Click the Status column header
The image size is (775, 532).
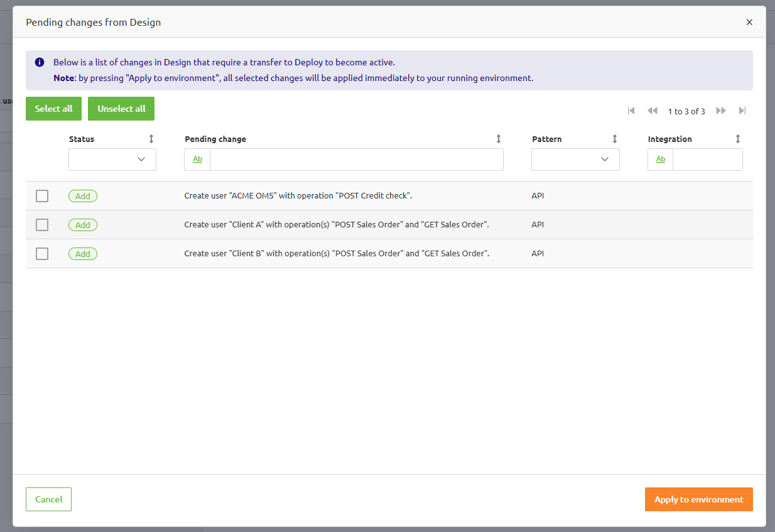[x=82, y=139]
